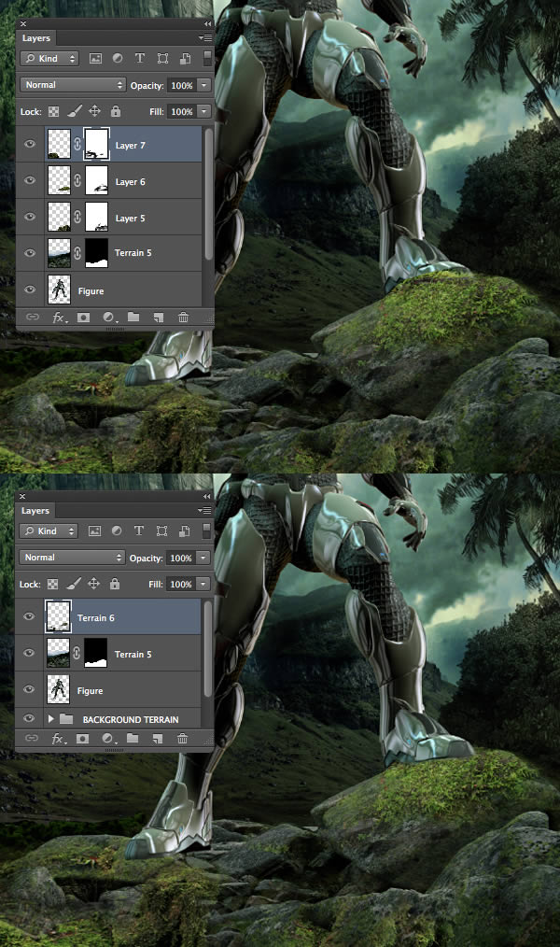Lock transparent pixels in lower Layers panel
Image resolution: width=560 pixels, height=947 pixels.
53,584
